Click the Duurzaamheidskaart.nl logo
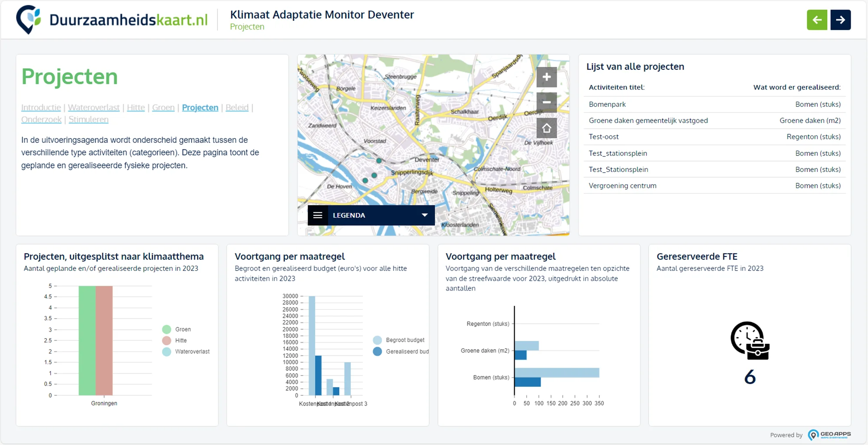This screenshot has width=868, height=445. click(x=112, y=20)
